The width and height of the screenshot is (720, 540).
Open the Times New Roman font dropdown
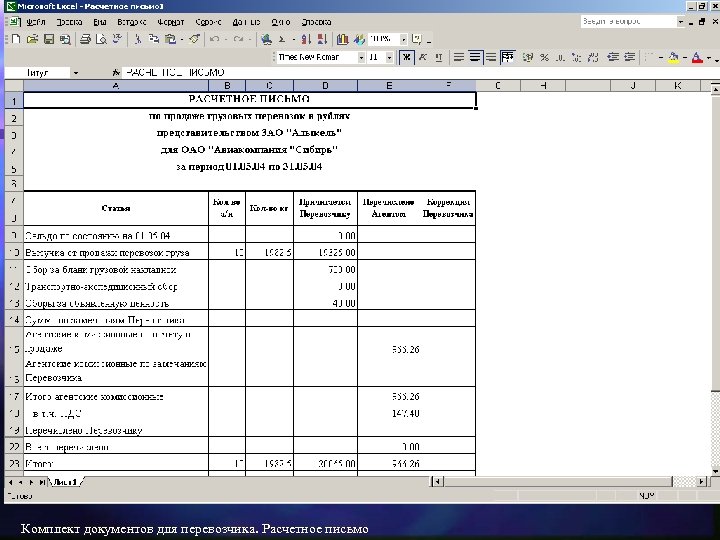click(x=361, y=57)
